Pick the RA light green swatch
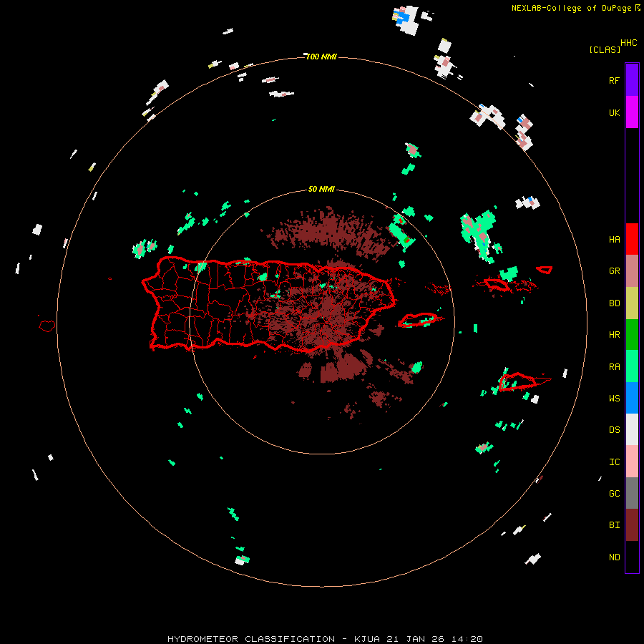The width and height of the screenshot is (644, 644). (x=632, y=366)
